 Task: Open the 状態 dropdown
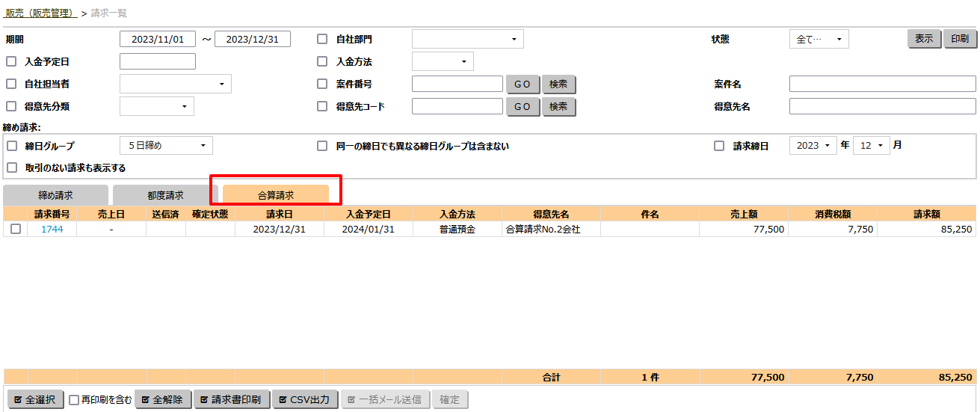point(819,39)
